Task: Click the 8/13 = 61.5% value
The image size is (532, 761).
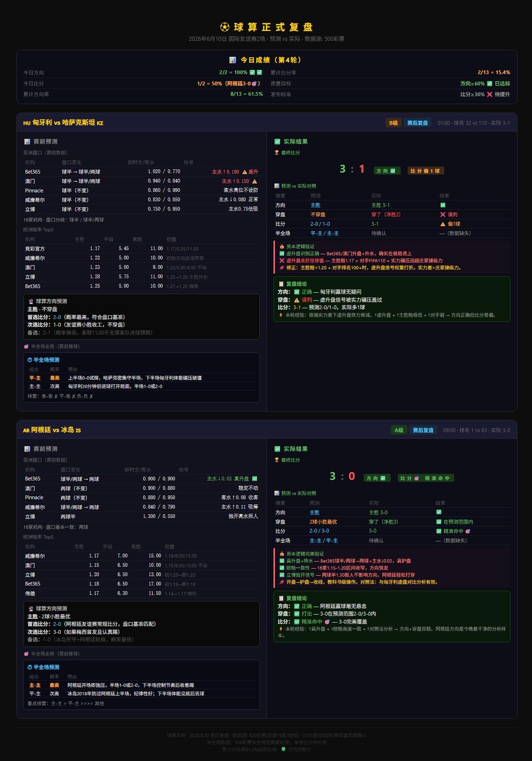Action: tap(246, 94)
